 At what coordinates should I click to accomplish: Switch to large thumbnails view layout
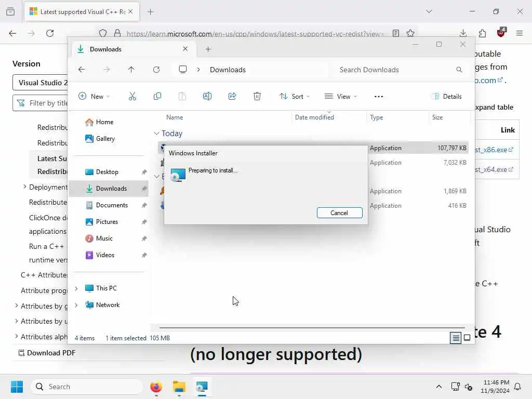pos(467,338)
